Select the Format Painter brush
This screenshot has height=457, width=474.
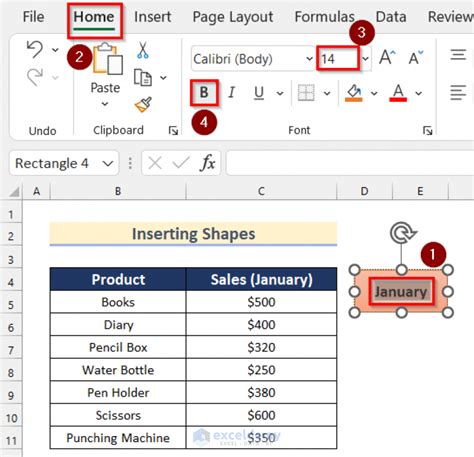[x=143, y=104]
